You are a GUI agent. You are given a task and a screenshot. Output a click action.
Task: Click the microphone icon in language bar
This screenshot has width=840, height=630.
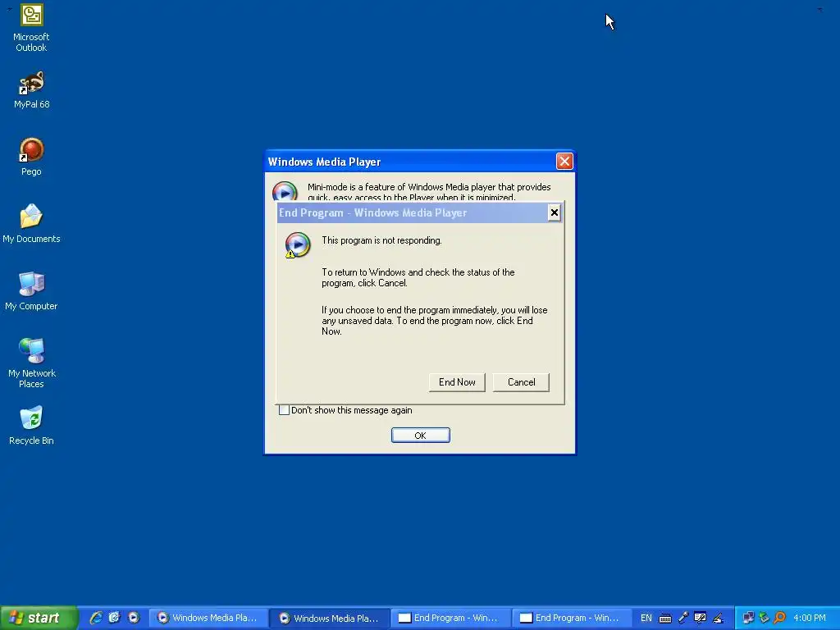pos(683,618)
